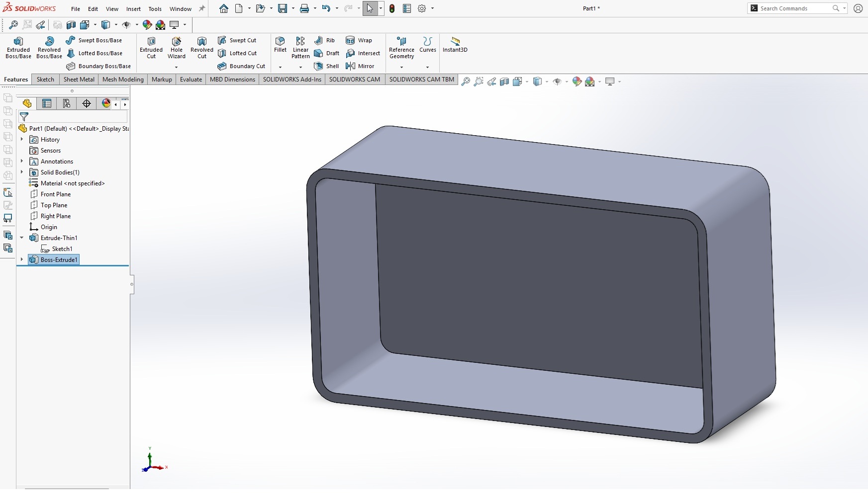The height and width of the screenshot is (500, 868).
Task: Open the Hole Wizard tool
Action: 177,47
